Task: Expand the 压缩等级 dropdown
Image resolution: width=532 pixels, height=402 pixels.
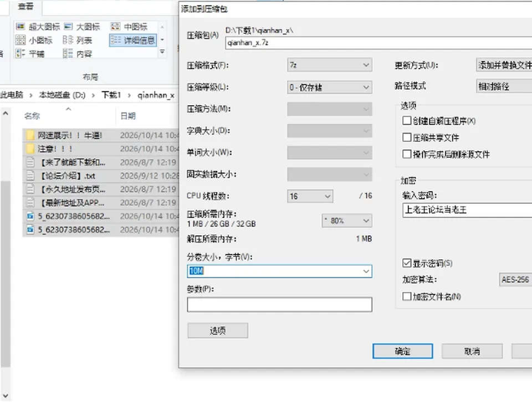Action: coord(329,87)
